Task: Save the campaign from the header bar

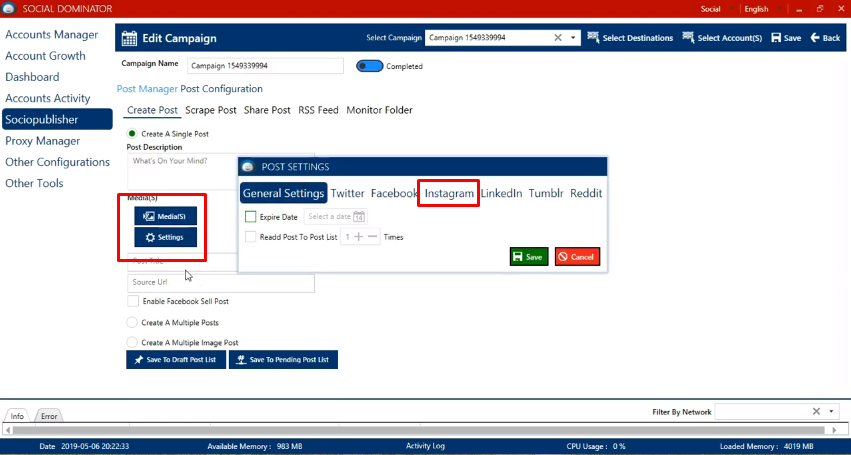Action: 786,38
